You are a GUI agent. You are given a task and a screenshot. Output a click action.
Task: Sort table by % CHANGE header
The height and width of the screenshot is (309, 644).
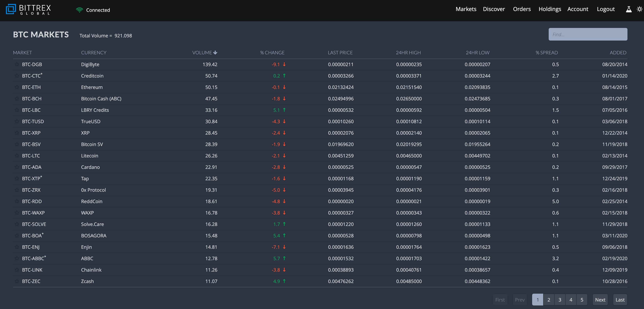pos(272,53)
